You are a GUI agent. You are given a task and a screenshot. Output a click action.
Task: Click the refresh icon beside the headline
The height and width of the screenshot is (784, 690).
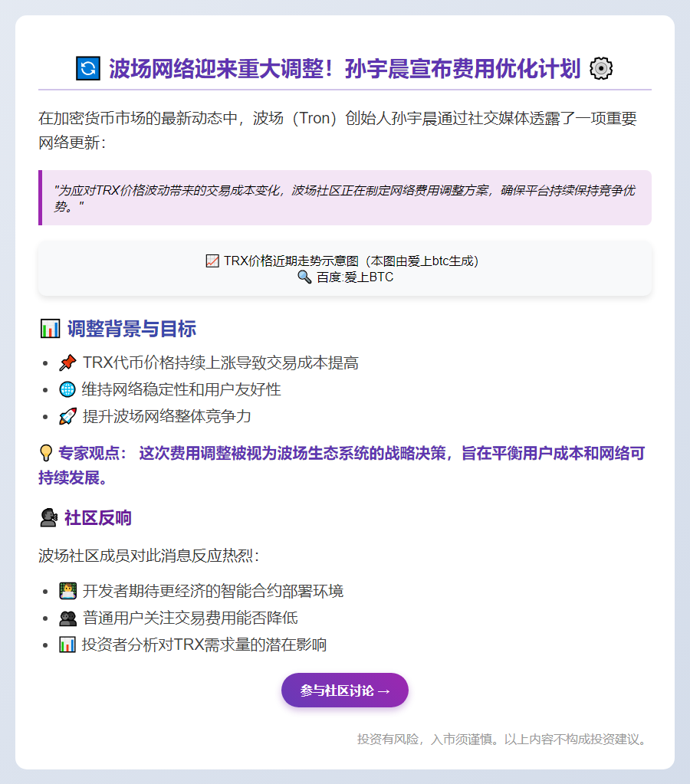(88, 67)
